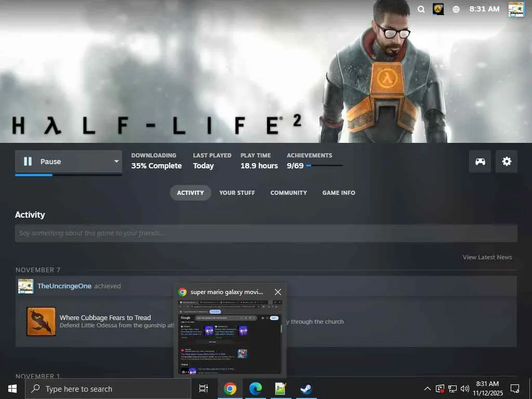Click the globe network icon in Steam header
The image size is (532, 399).
tap(456, 9)
